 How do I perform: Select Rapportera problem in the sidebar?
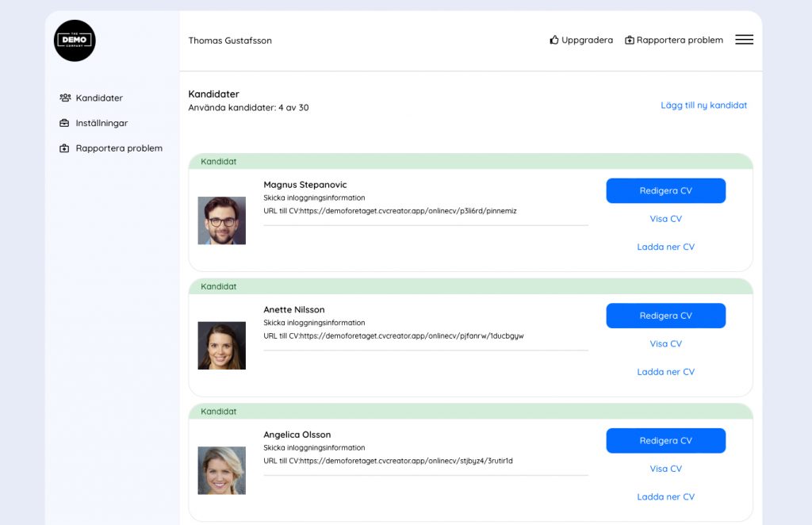[119, 148]
